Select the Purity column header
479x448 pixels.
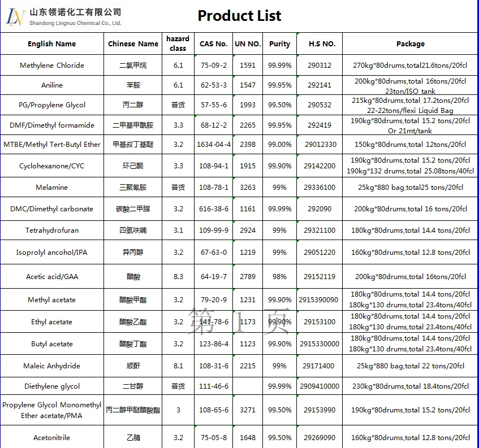279,44
